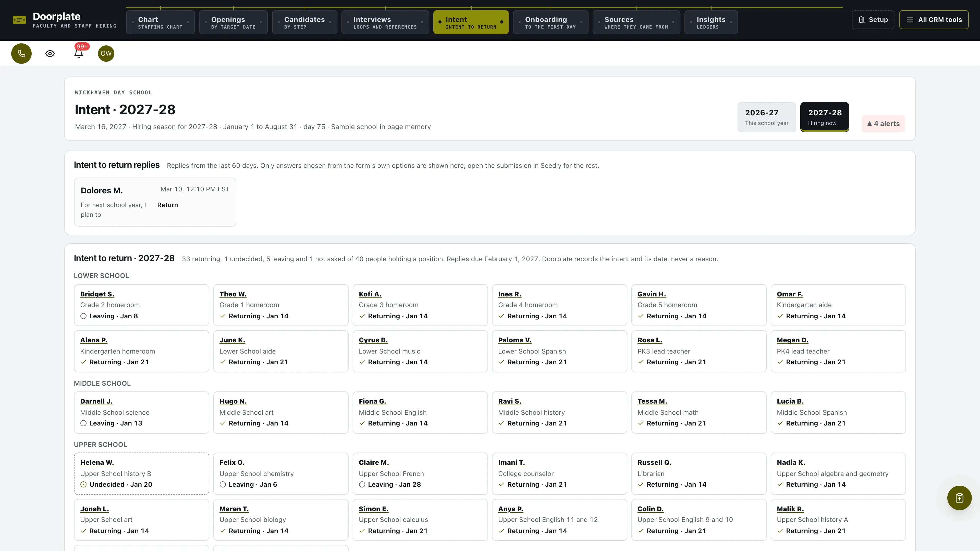The width and height of the screenshot is (980, 551).
Task: Open Cyrus B. profile link
Action: (373, 340)
